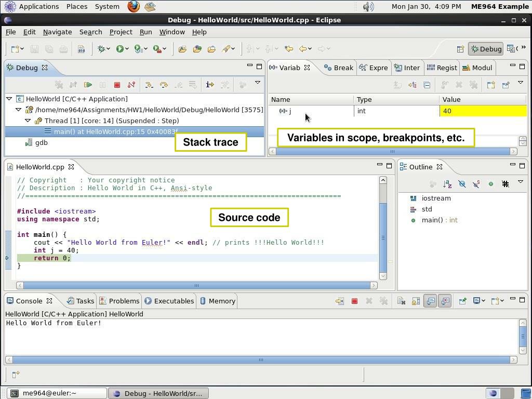Toggle Scroll Lock icon in Console toolbar
532x399 pixels.
416,301
